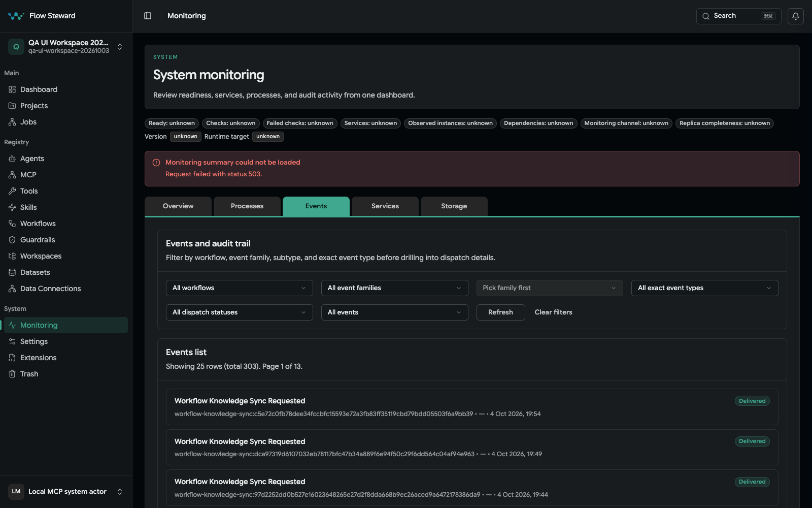
Task: Open the All dispatch statuses dropdown
Action: point(240,312)
